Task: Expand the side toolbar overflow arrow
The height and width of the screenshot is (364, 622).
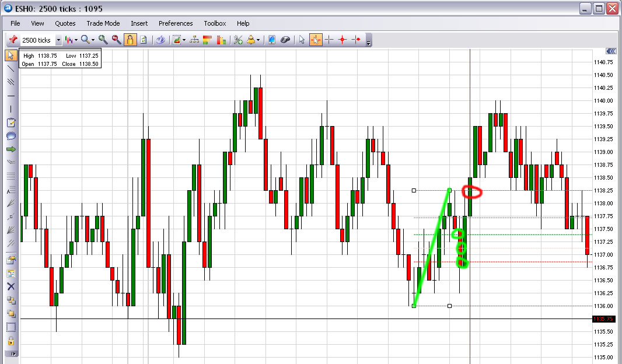Action: pos(13,353)
